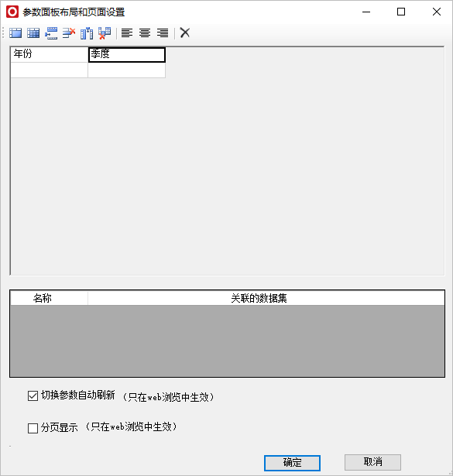Click the delete column icon

coord(105,33)
